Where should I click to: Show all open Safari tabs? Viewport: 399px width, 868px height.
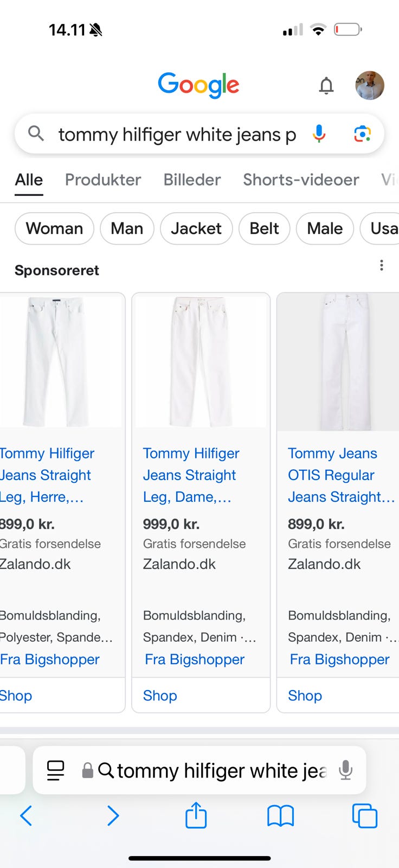(364, 815)
